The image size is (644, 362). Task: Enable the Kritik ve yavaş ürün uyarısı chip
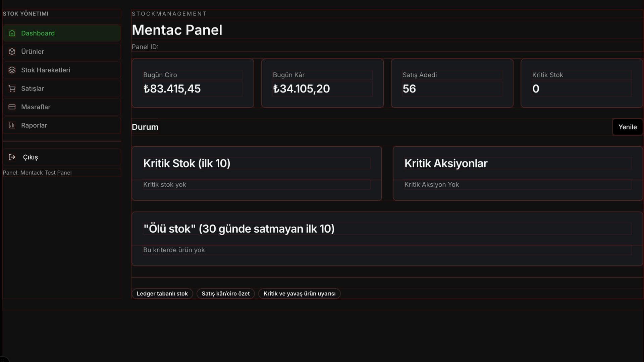300,293
